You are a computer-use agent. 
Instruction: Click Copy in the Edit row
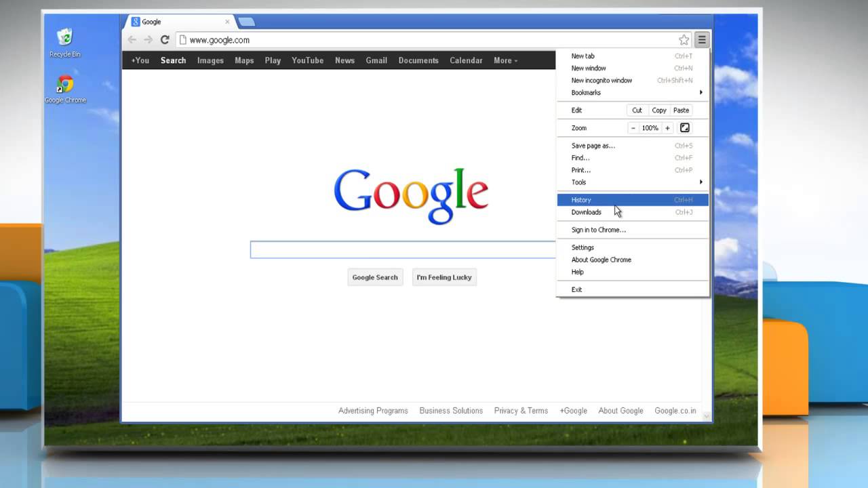[659, 110]
